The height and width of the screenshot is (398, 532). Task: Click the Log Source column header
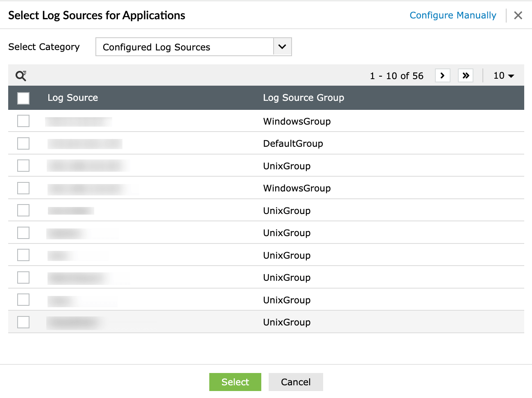73,98
